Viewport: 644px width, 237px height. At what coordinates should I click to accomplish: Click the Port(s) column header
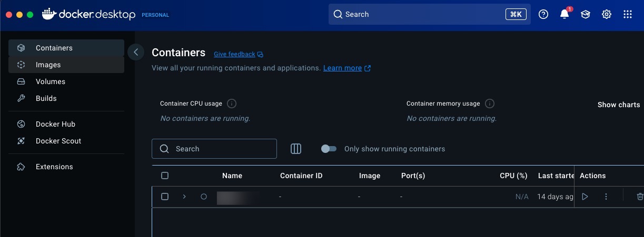click(x=413, y=176)
